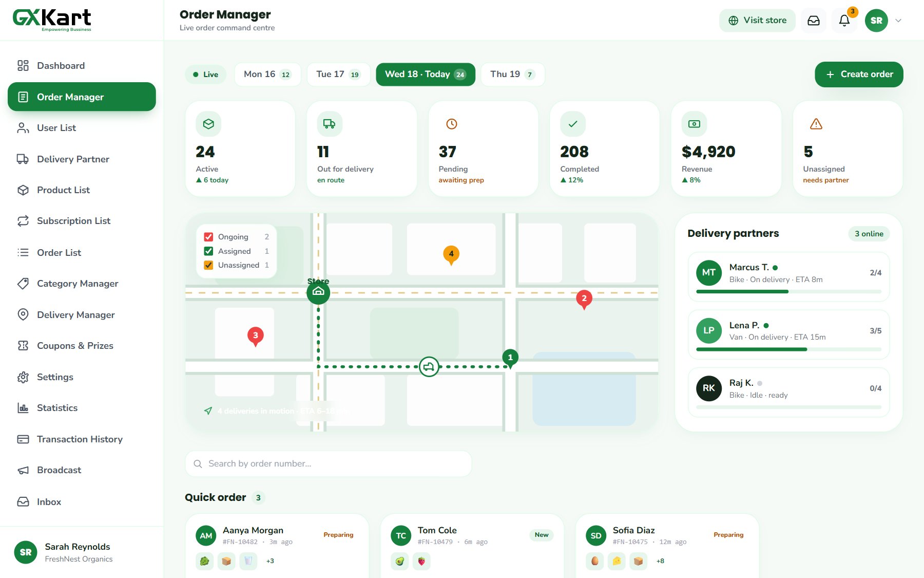Uncheck the Ongoing map filter
The image size is (924, 578).
(x=208, y=237)
